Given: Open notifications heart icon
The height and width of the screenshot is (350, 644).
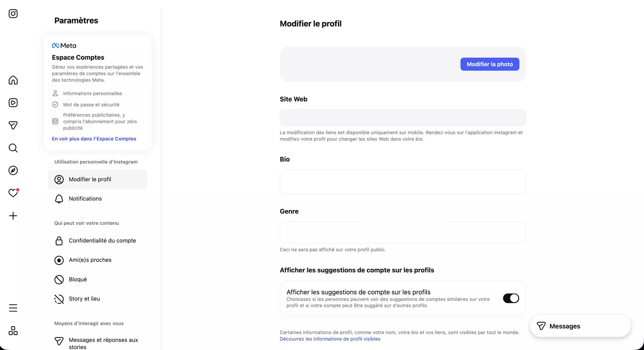Looking at the screenshot, I should [13, 193].
